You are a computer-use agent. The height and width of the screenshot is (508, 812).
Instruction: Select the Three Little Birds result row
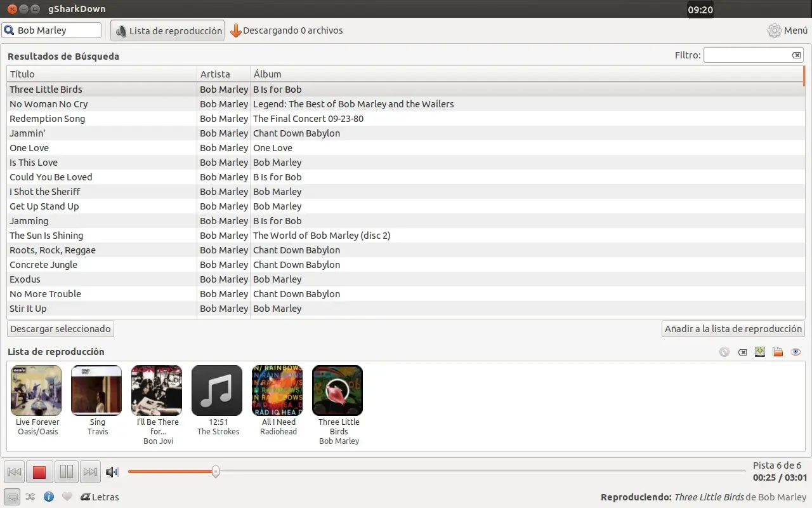pyautogui.click(x=405, y=90)
